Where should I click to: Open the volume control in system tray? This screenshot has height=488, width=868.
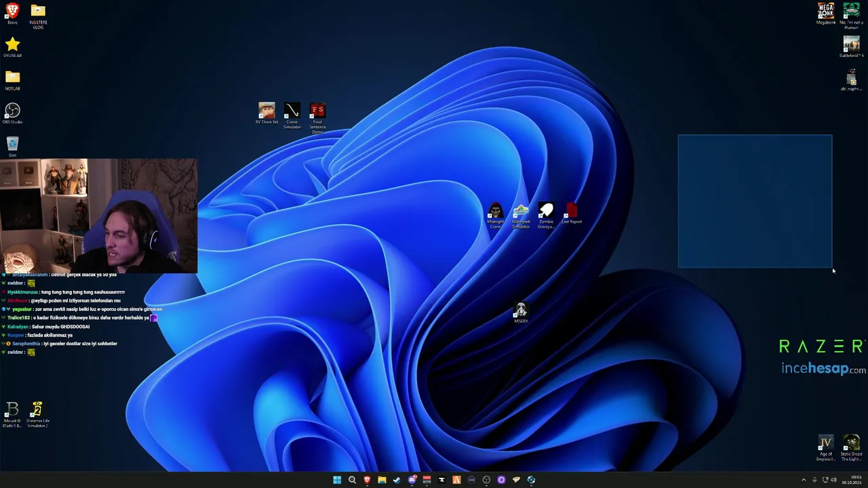[833, 480]
